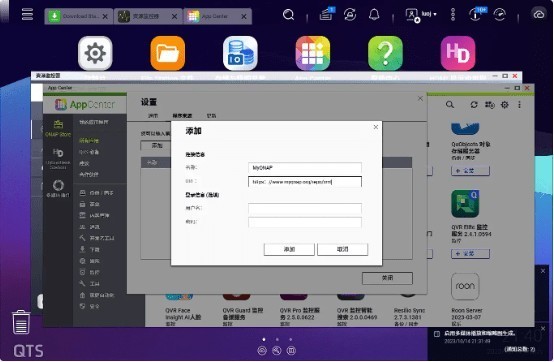Open the notifications bell icon
This screenshot has height=362, width=554.
point(374,15)
